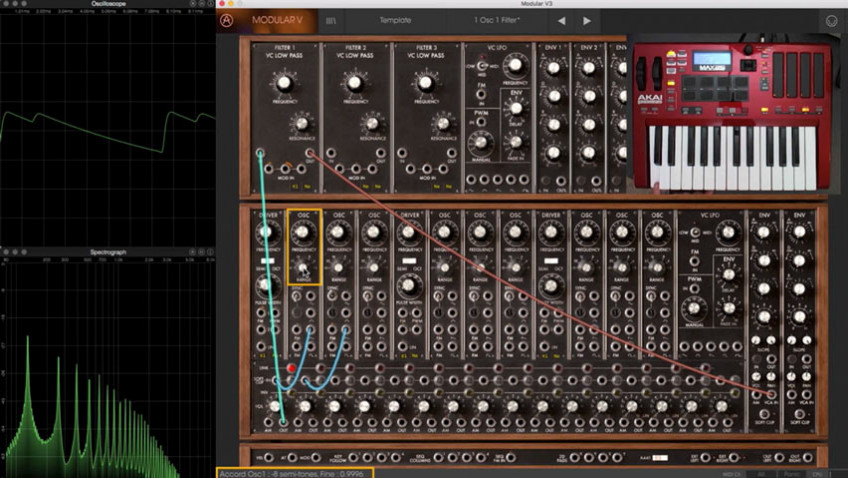This screenshot has width=848, height=478.
Task: Click the Filter 1 audio input jack
Action: coord(260,153)
